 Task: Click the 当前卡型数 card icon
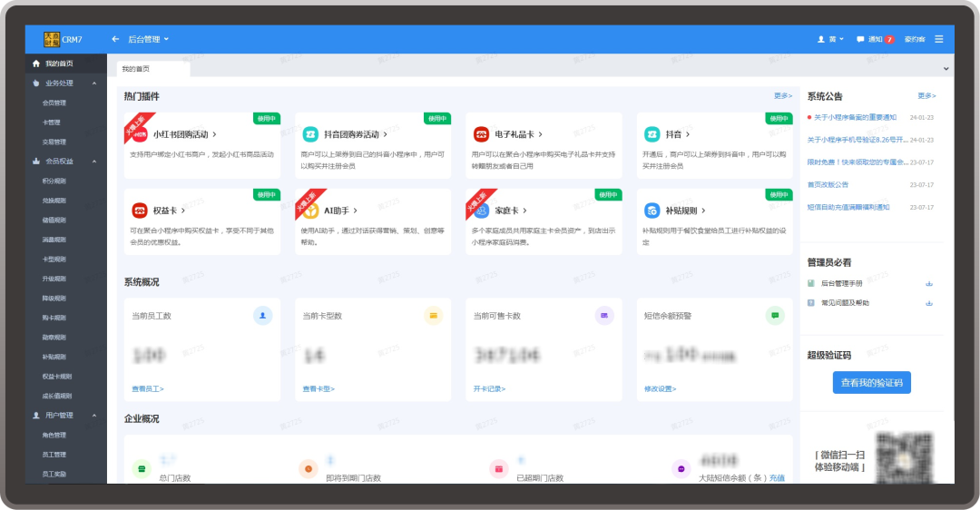(433, 316)
